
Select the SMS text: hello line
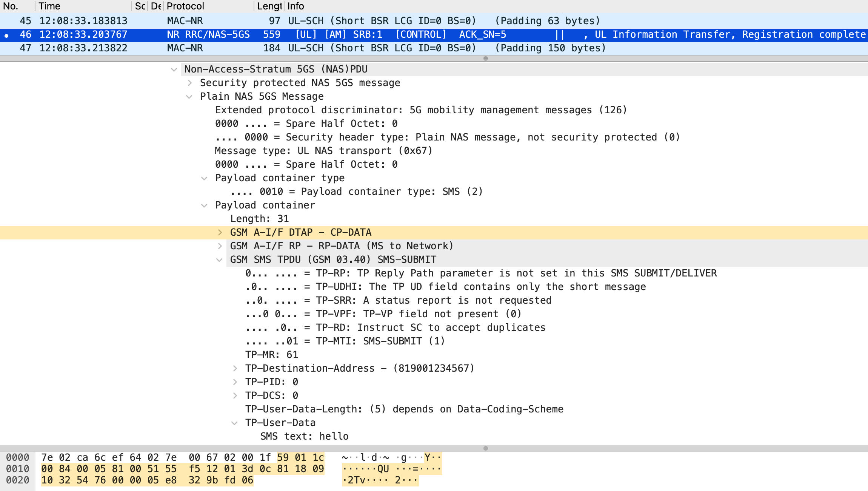(x=304, y=437)
